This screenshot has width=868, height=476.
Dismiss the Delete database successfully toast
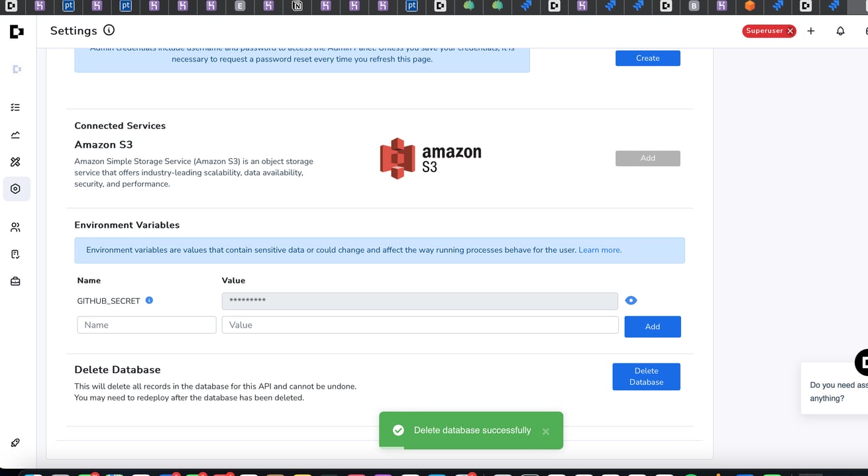point(545,432)
